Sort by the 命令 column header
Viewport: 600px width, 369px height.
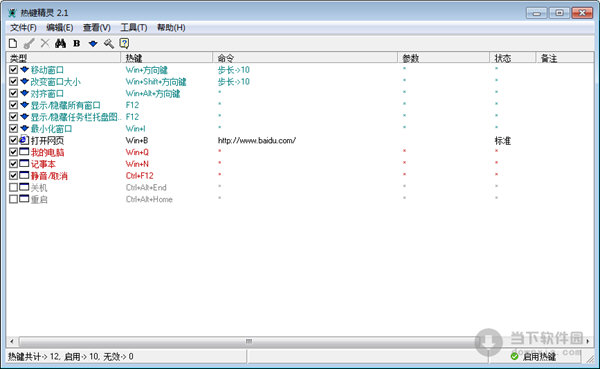[305, 58]
